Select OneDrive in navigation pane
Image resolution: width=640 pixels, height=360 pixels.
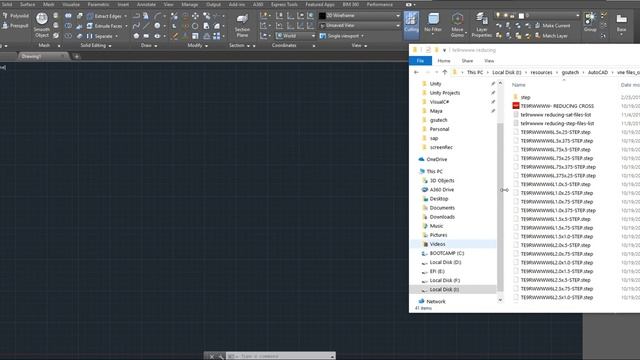coord(436,159)
